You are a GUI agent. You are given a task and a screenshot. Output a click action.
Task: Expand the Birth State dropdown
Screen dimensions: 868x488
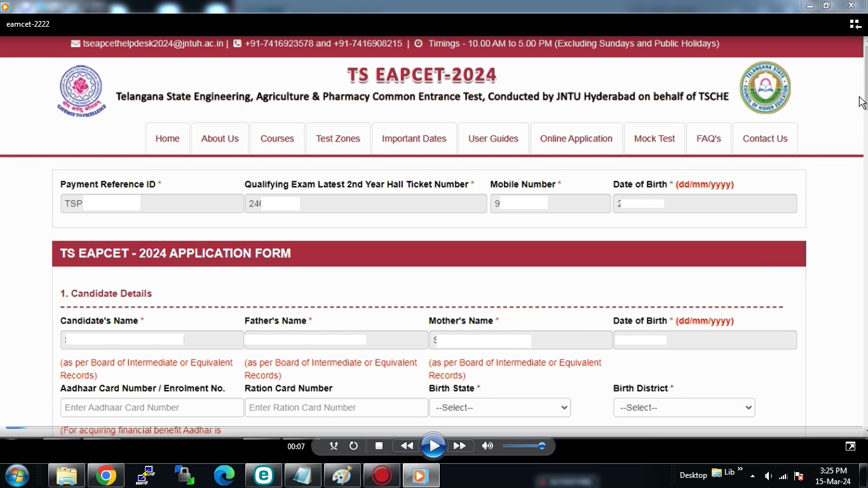tap(499, 407)
